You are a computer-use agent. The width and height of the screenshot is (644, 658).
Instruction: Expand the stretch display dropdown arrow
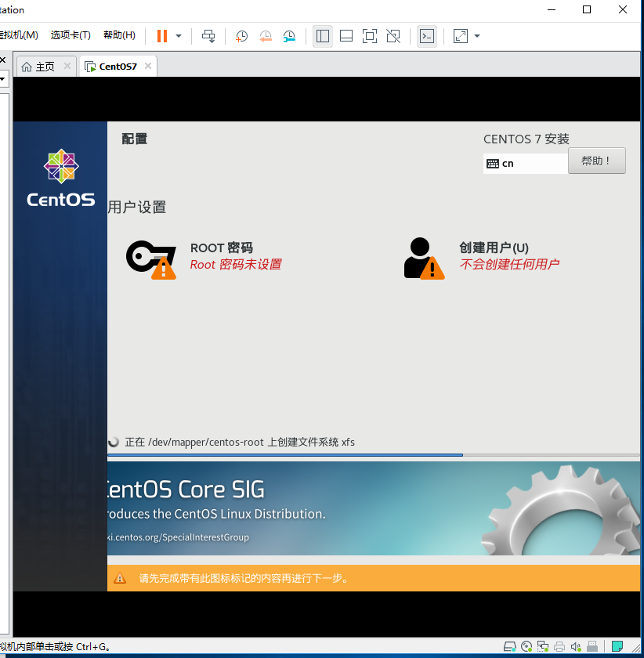click(477, 36)
